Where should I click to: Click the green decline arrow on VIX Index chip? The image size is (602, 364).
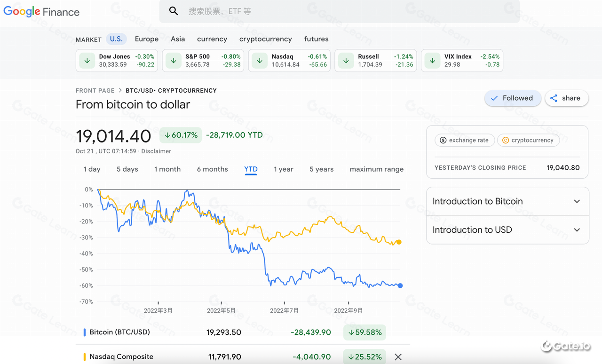[432, 60]
